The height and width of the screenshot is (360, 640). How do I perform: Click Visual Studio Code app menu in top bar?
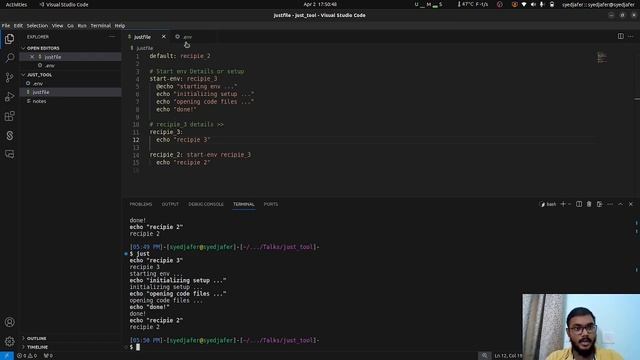(x=64, y=4)
